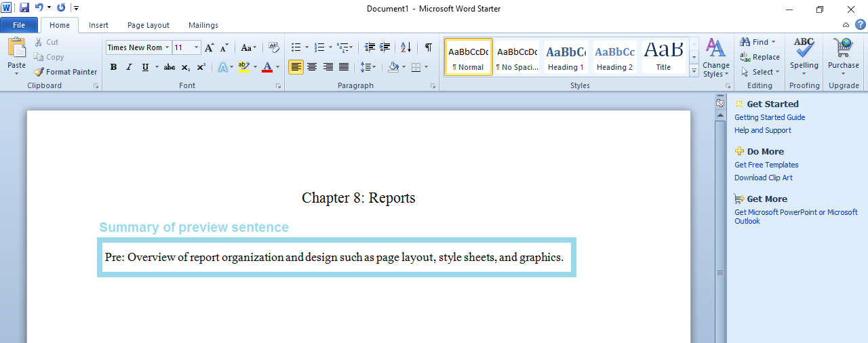Click the Format Painter brush icon

pos(39,72)
